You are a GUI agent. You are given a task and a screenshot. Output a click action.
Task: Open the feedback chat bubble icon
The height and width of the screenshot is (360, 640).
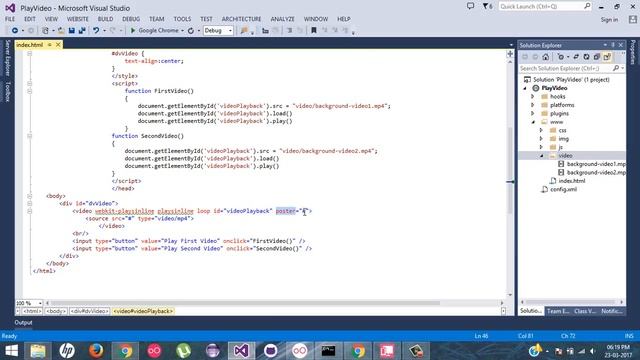tap(471, 6)
